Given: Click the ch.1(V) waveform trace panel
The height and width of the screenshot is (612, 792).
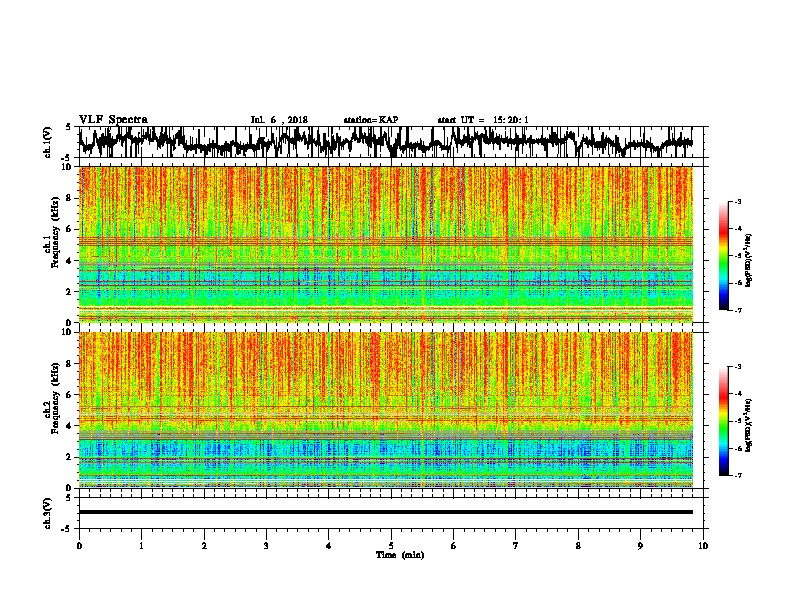Looking at the screenshot, I should click(x=391, y=142).
